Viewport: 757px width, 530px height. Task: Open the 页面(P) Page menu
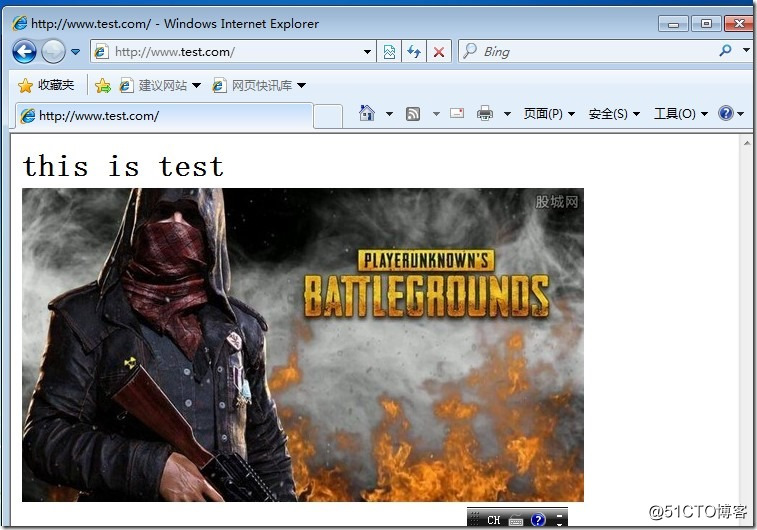(x=549, y=114)
